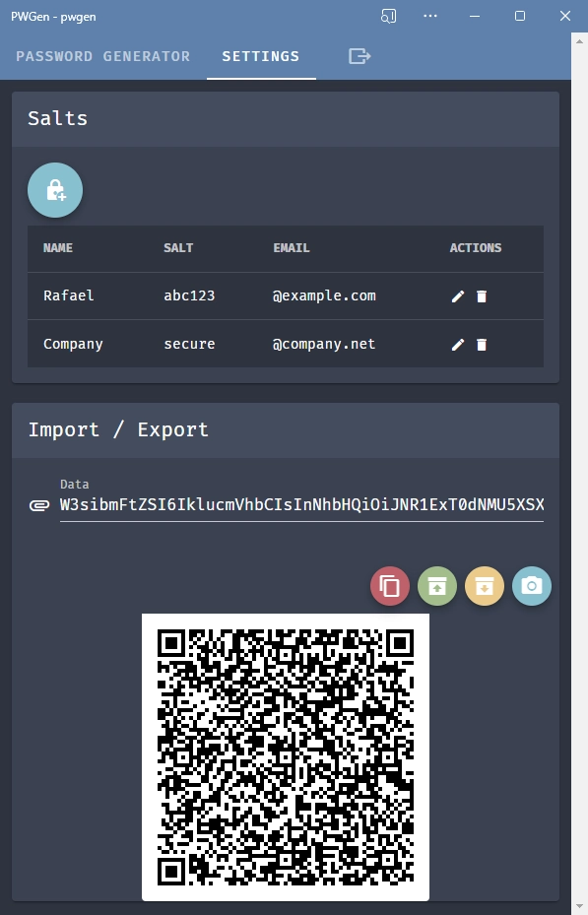Image resolution: width=588 pixels, height=915 pixels.
Task: Click the paperclip icon beside Data field
Action: (x=39, y=505)
